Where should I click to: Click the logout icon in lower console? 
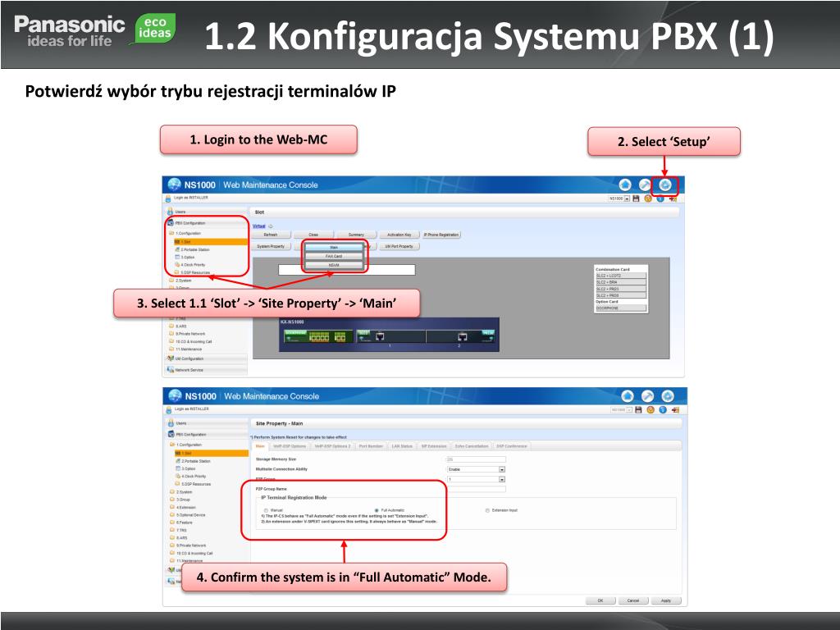click(676, 410)
